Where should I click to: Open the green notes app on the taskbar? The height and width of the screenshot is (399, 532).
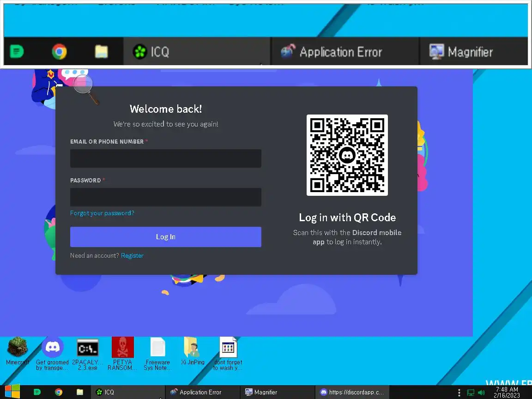pos(37,392)
